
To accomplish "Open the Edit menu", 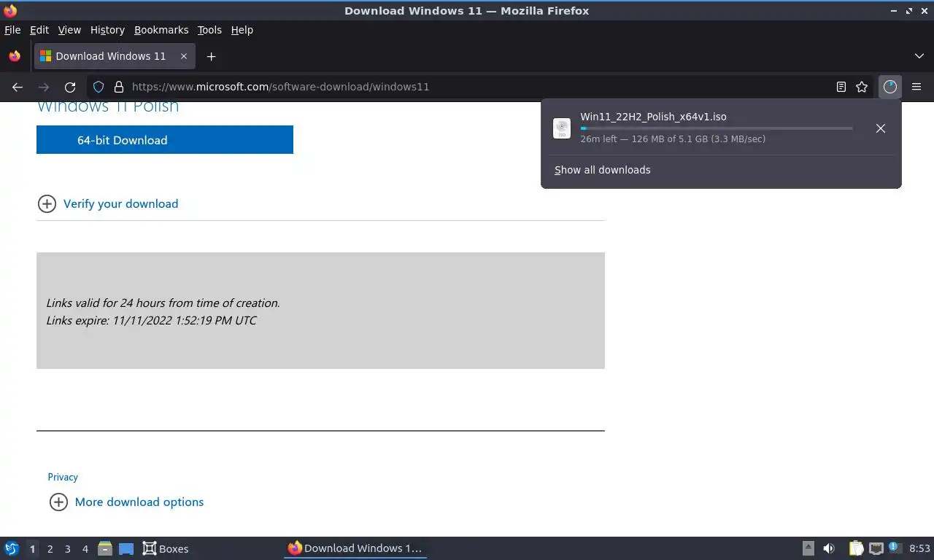I will click(x=39, y=30).
